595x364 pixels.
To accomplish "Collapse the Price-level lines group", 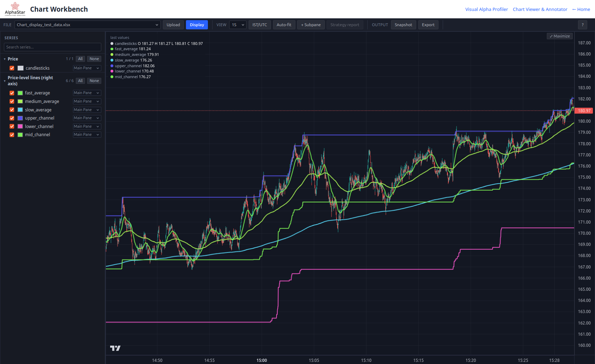I will pos(5,81).
